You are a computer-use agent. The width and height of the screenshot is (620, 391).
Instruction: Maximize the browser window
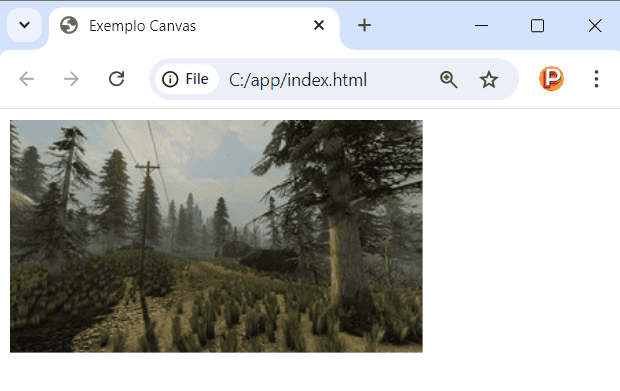click(x=537, y=26)
